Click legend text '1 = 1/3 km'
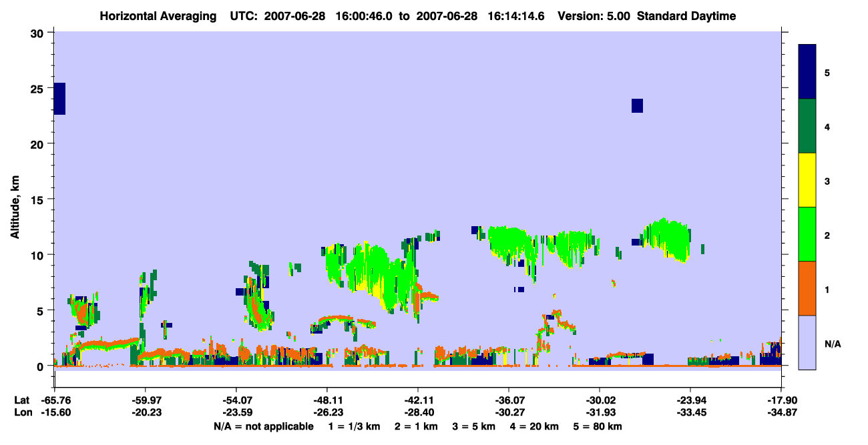 click(x=353, y=426)
